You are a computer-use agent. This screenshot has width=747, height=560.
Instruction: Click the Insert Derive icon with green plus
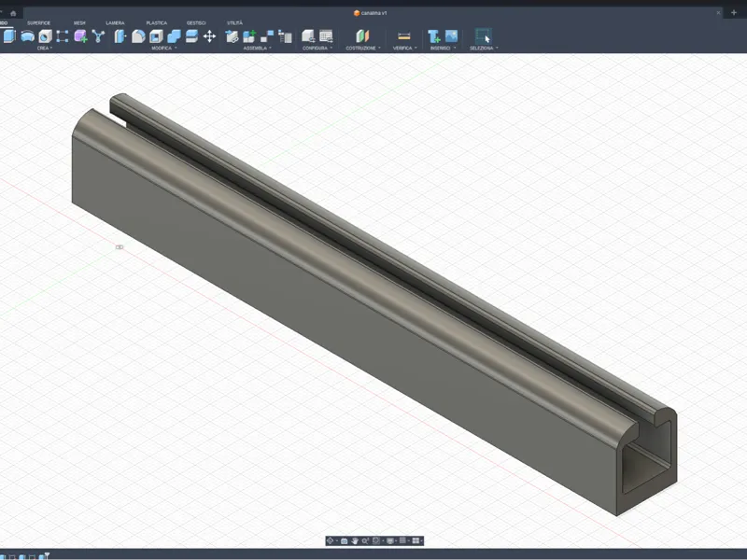coord(433,36)
